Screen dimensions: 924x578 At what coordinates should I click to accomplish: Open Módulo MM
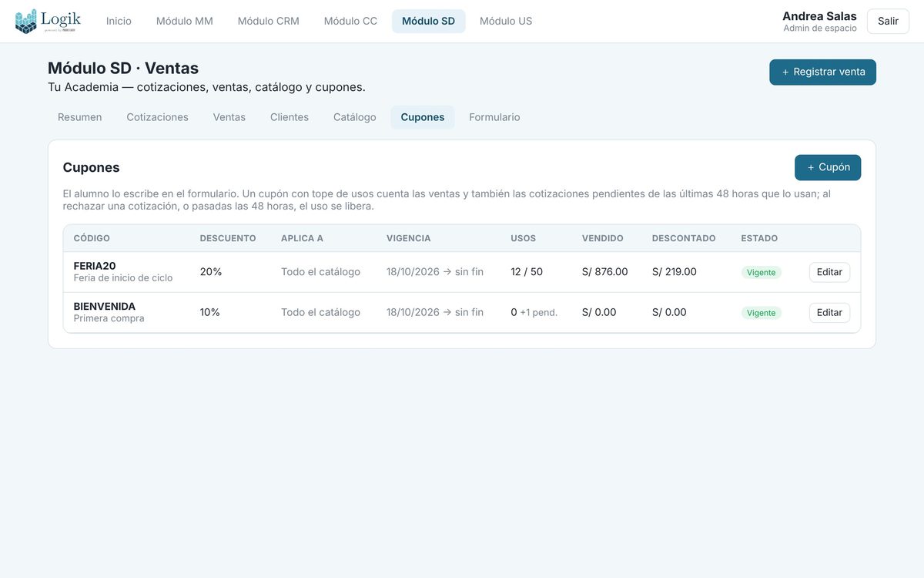[x=185, y=21]
